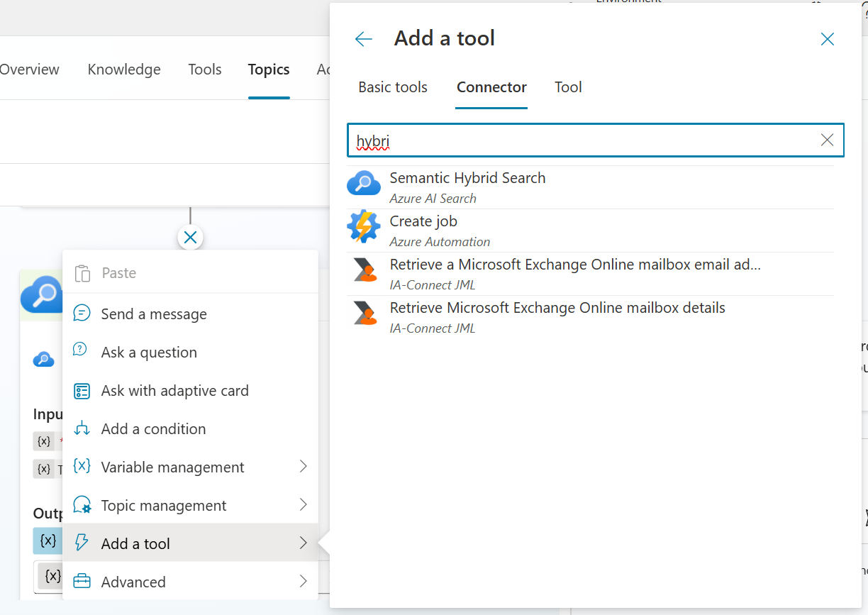Open the Overview tab
Screen dimensions: 868x615
29,70
